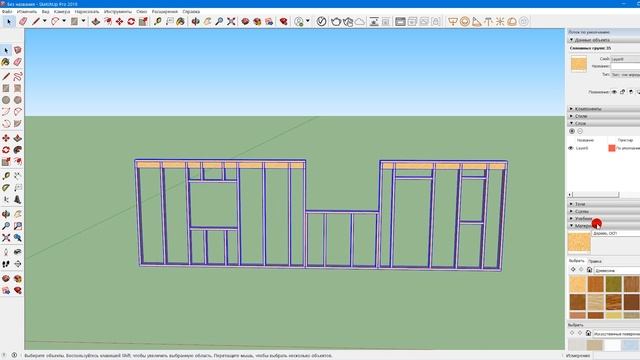Open the View (Вид) menu
The width and height of the screenshot is (640, 360).
point(45,11)
